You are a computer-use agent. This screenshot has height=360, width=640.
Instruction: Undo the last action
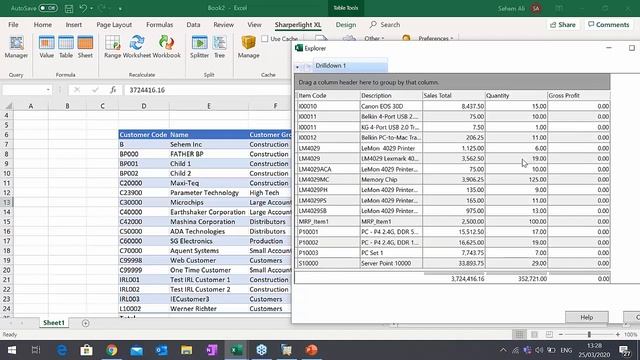click(x=83, y=8)
